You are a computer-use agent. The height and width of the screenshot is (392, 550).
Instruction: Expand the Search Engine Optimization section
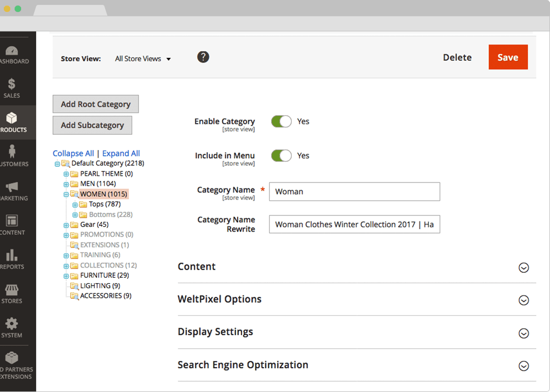tap(523, 366)
